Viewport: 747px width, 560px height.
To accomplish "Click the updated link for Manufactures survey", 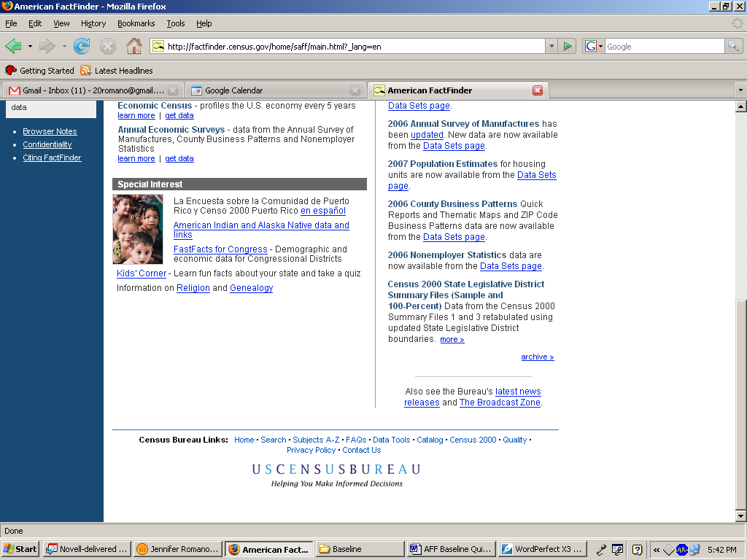I will [x=427, y=135].
